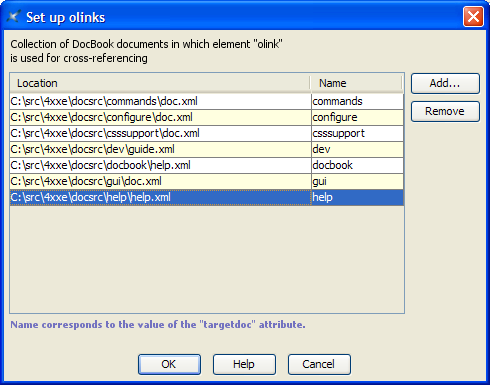Sort by the Location column header
The width and height of the screenshot is (490, 385).
(x=160, y=83)
